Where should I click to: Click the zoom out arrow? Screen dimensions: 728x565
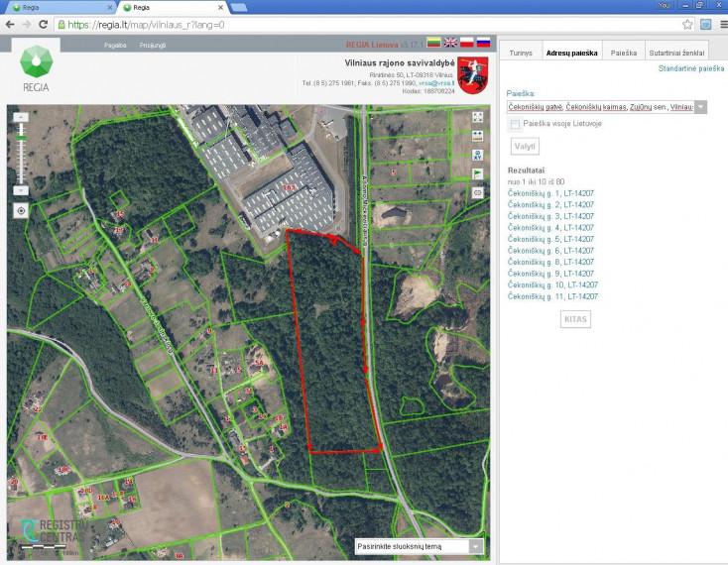coord(21,190)
